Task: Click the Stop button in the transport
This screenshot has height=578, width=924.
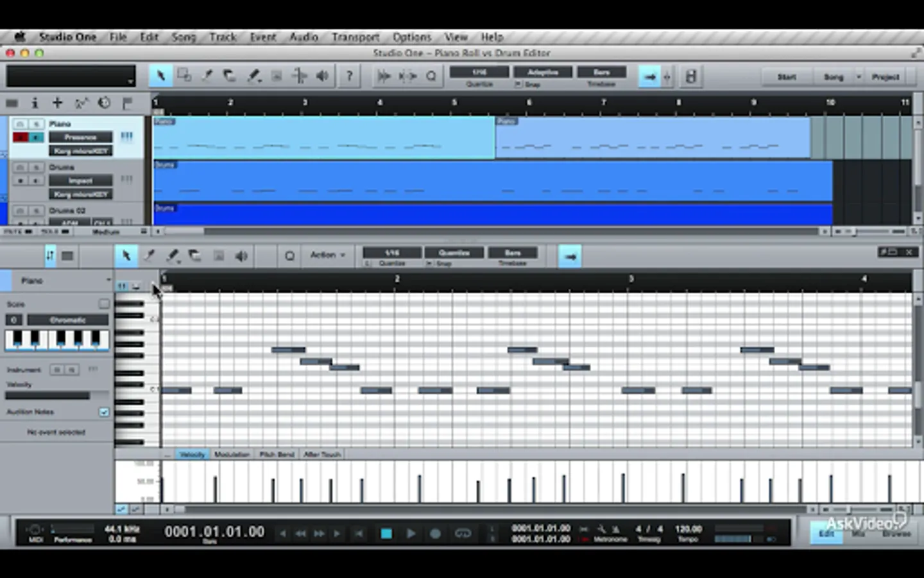Action: [x=386, y=533]
